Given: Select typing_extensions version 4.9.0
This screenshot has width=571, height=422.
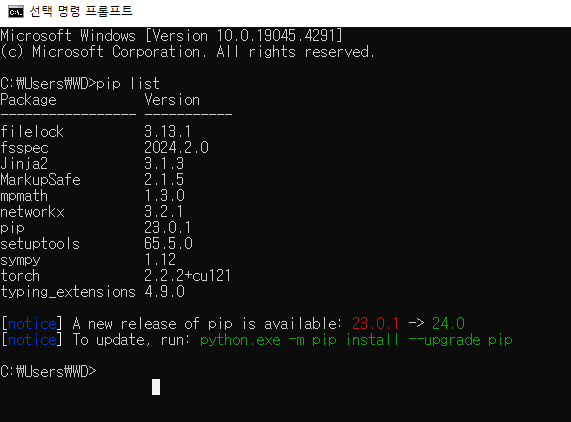Looking at the screenshot, I should 165,292.
